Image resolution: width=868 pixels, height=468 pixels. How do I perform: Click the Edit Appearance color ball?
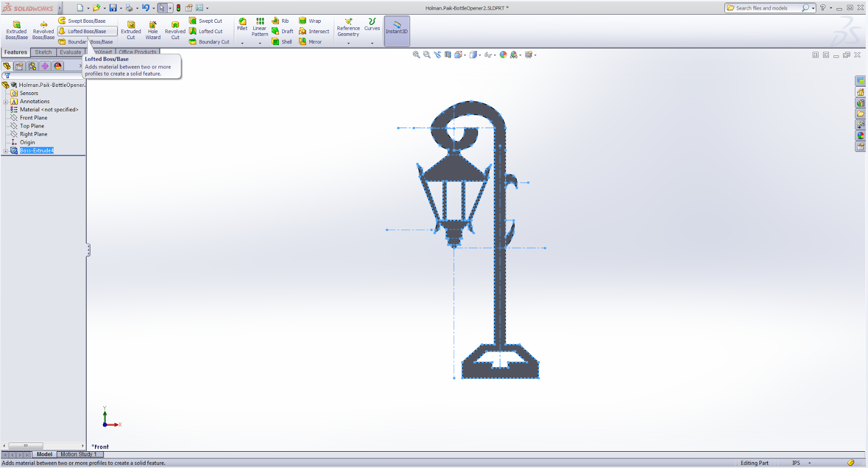(x=503, y=55)
